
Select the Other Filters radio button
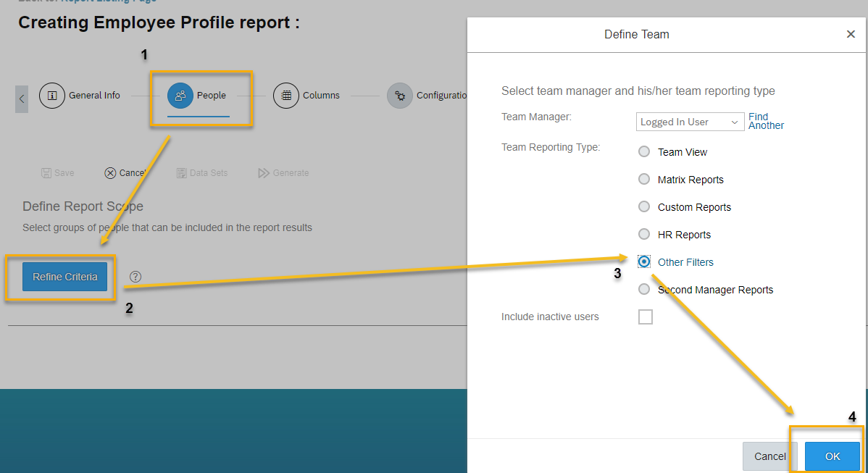pos(644,261)
